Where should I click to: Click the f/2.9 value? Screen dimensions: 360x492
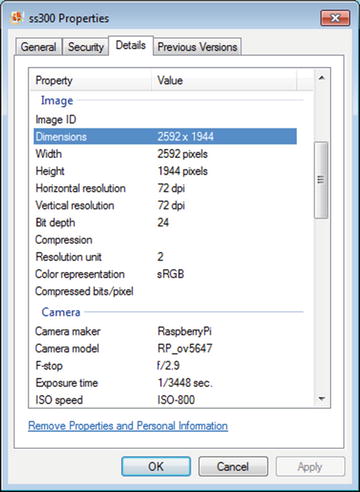[x=168, y=366]
